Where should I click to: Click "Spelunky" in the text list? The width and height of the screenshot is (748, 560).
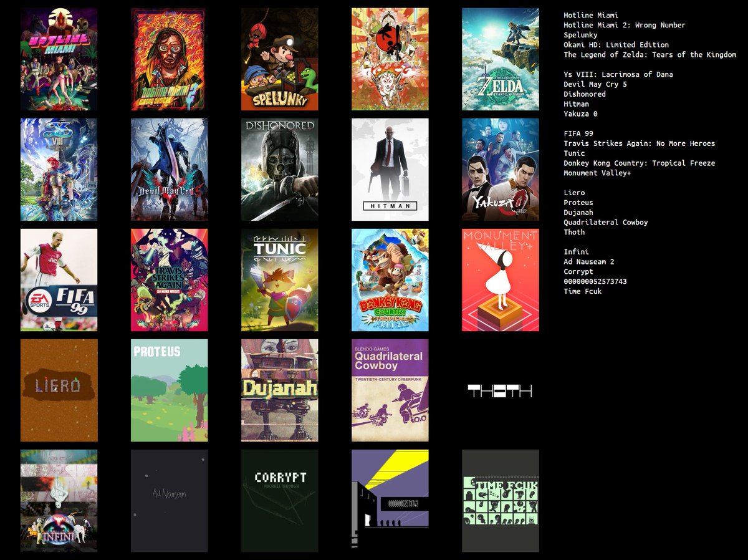coord(580,35)
